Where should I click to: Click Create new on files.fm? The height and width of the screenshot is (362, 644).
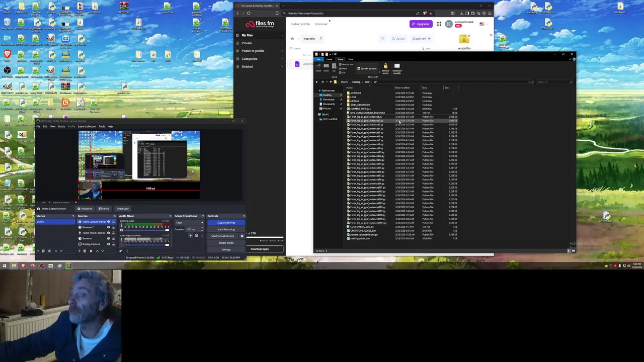coord(421,39)
